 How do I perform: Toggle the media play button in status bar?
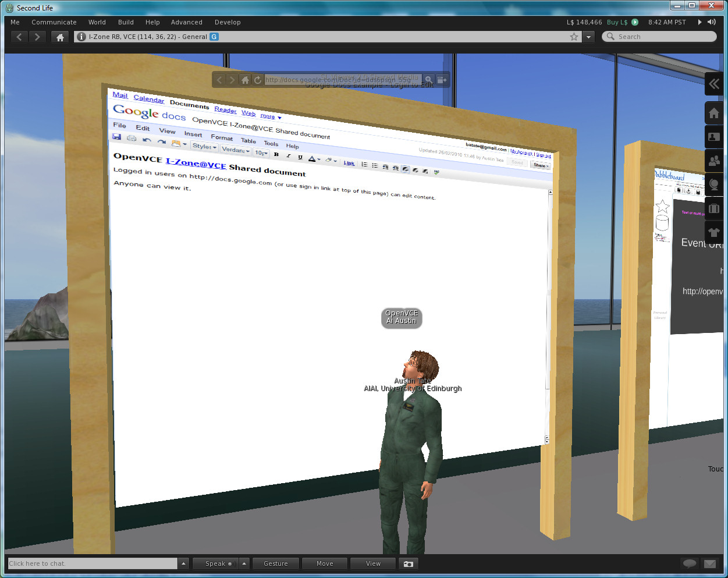[x=699, y=22]
